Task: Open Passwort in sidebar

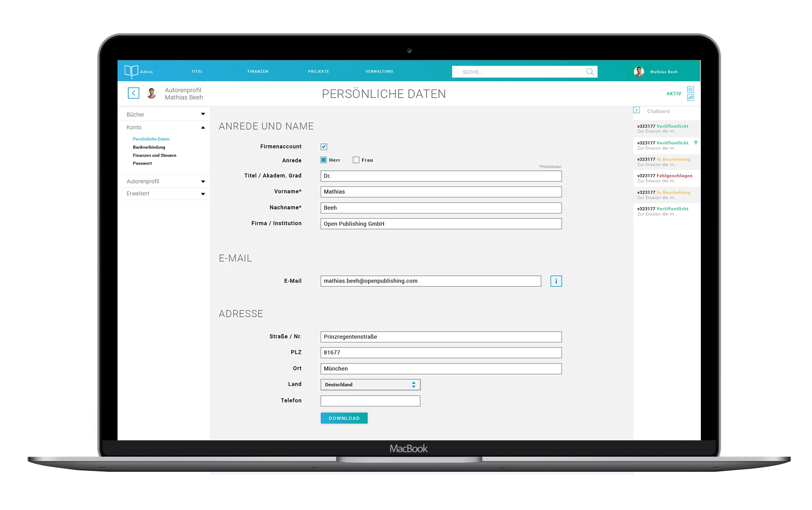Action: point(142,163)
